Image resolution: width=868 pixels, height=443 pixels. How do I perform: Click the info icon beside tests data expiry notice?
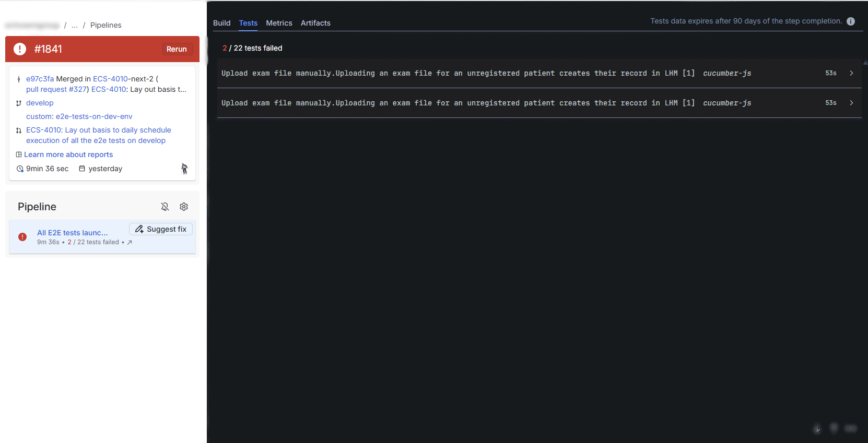coord(851,21)
